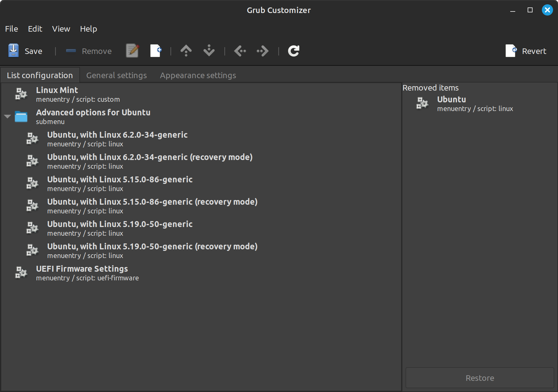
Task: Select Ubuntu, with Linux 6.2.0-34-generic entry
Action: (201, 139)
